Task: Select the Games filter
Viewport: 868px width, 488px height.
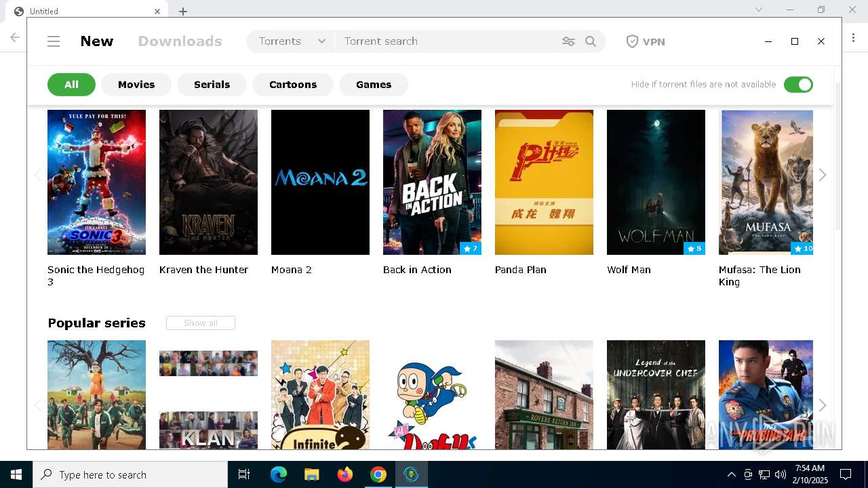Action: pyautogui.click(x=374, y=85)
